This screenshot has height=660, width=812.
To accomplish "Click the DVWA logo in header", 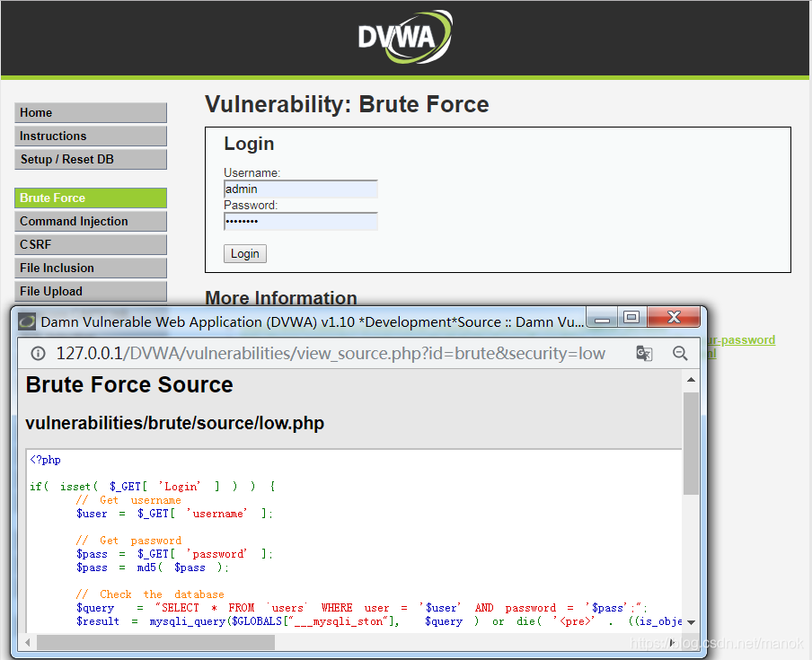I will click(x=405, y=38).
